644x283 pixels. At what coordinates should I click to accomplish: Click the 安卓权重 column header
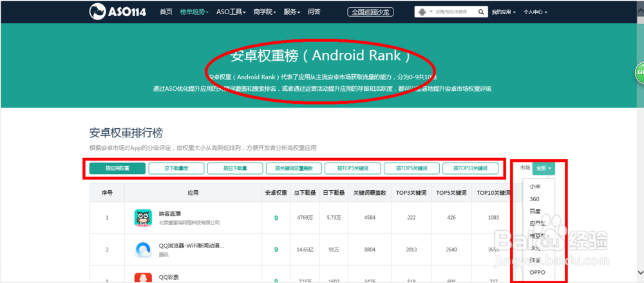(276, 193)
